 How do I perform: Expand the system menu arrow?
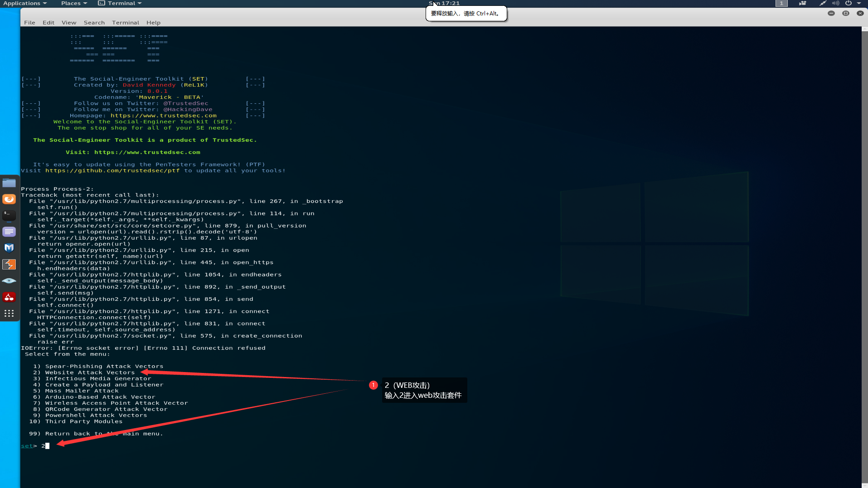tap(859, 3)
